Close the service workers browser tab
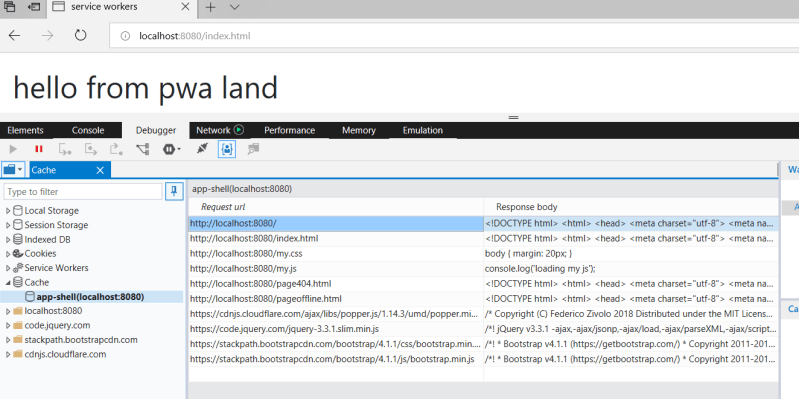799x399 pixels. 185,7
